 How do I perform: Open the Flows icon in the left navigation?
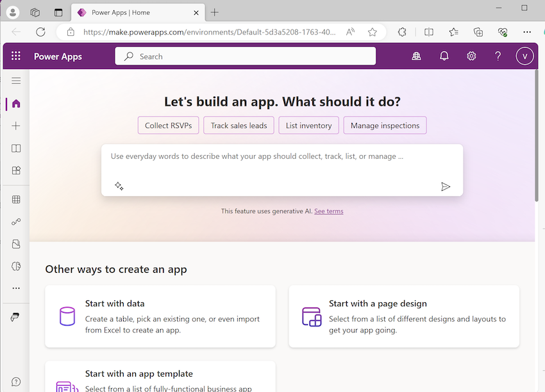point(16,222)
